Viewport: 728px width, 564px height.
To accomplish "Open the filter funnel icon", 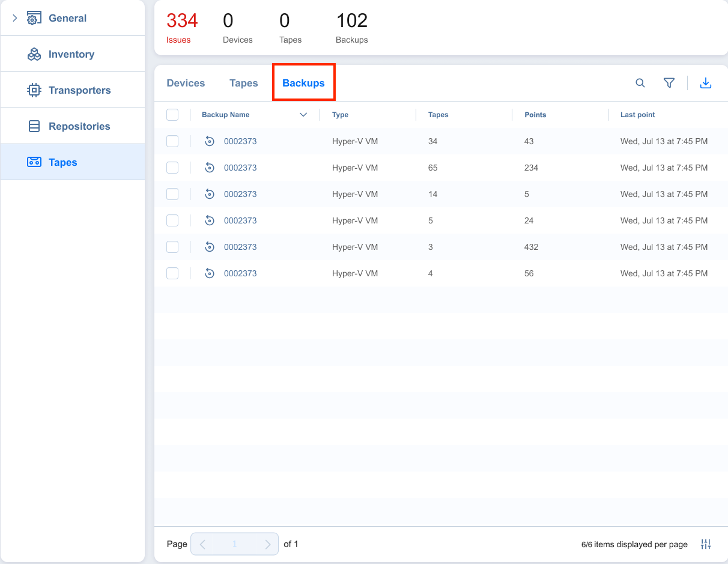I will pos(669,83).
